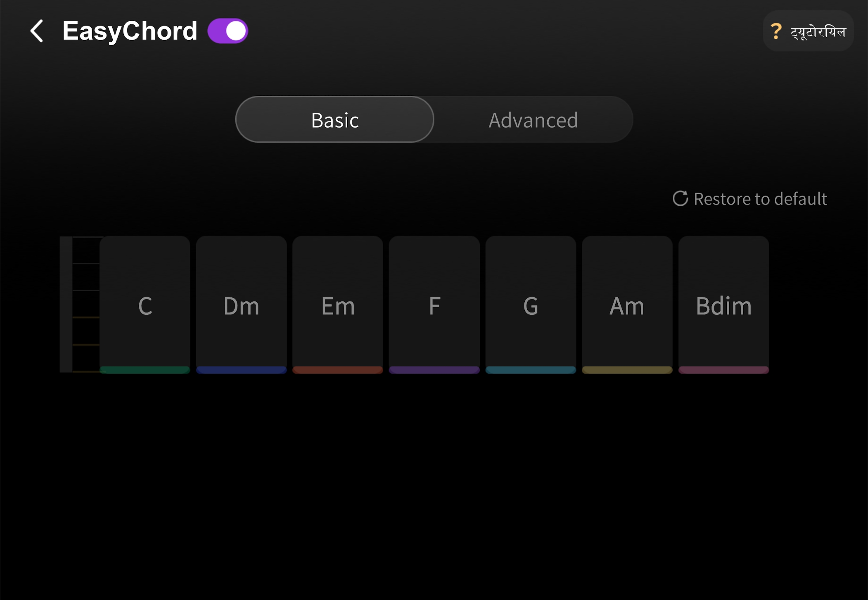Screen dimensions: 868x600
Task: Click the purple strip under the F pad
Action: (434, 370)
